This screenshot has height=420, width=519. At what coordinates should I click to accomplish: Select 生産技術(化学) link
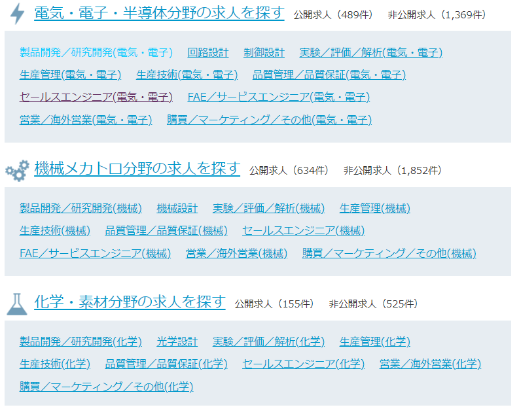pyautogui.click(x=55, y=364)
